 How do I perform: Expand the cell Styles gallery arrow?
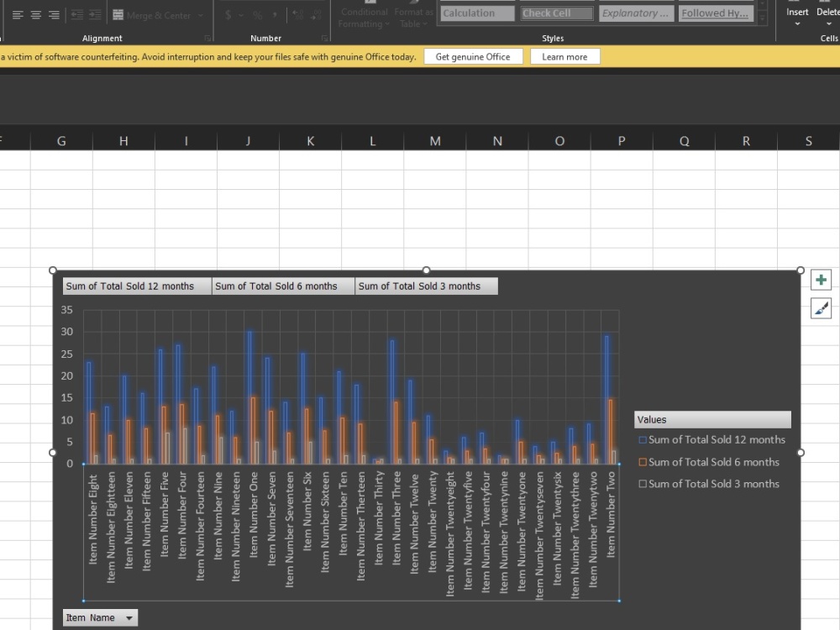click(x=762, y=18)
